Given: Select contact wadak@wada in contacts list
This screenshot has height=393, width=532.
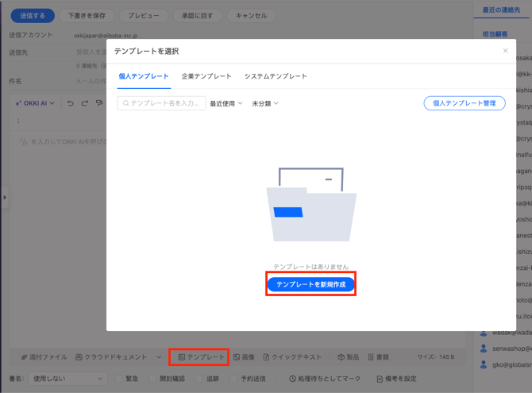Looking at the screenshot, I should 506,333.
